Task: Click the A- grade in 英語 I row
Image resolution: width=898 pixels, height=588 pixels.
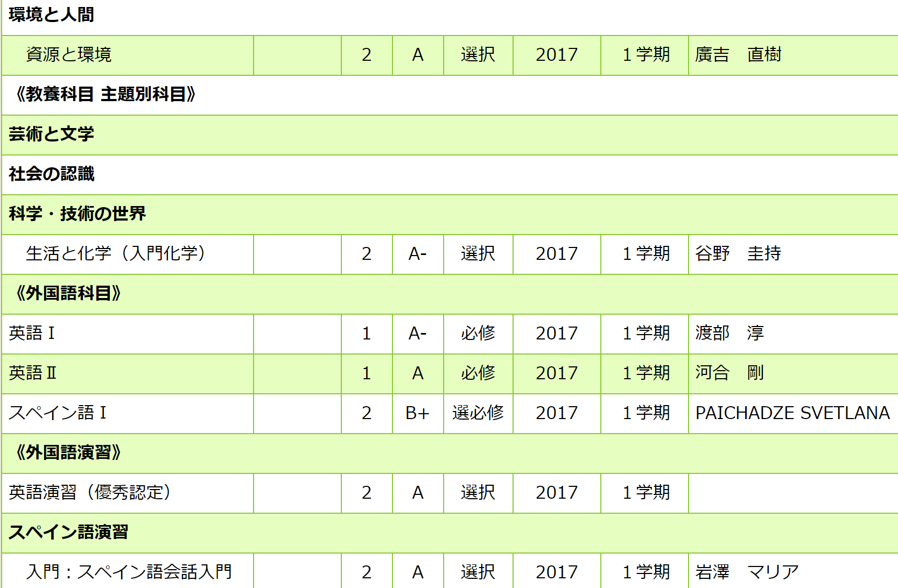Action: 418,333
